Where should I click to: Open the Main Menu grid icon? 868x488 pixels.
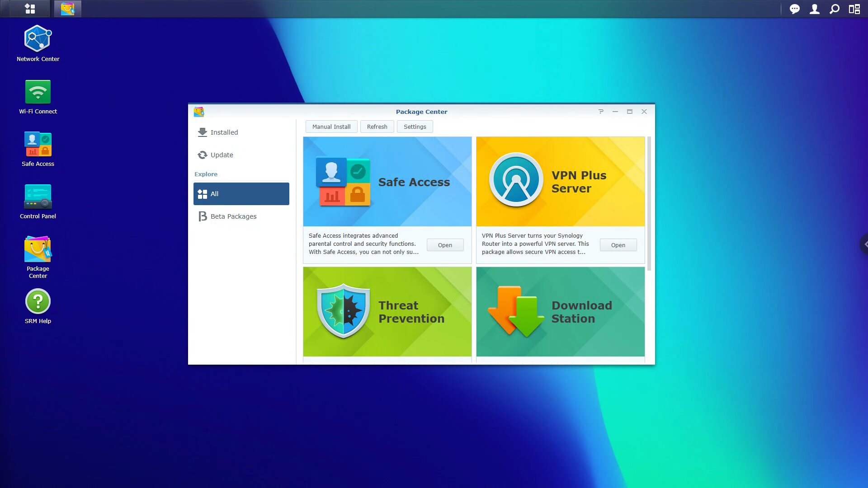[x=30, y=9]
